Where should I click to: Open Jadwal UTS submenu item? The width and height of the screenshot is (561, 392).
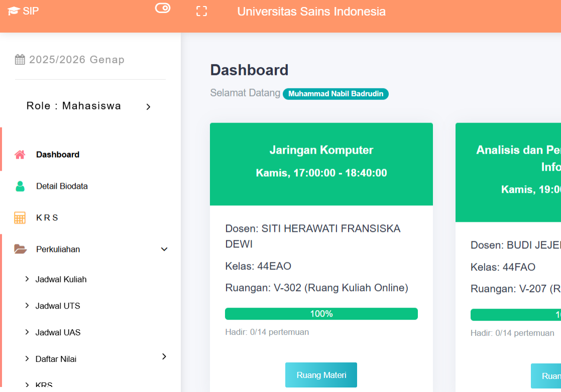(x=58, y=306)
